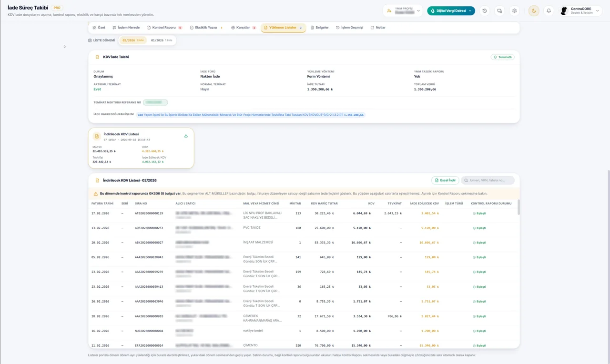Open settings via the gear icon
610x364 pixels.
[x=514, y=10]
